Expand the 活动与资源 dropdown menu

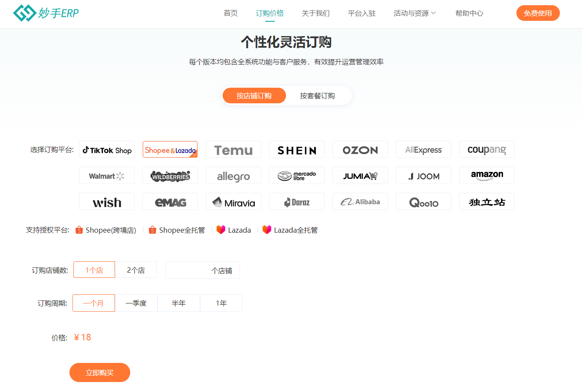(x=414, y=13)
